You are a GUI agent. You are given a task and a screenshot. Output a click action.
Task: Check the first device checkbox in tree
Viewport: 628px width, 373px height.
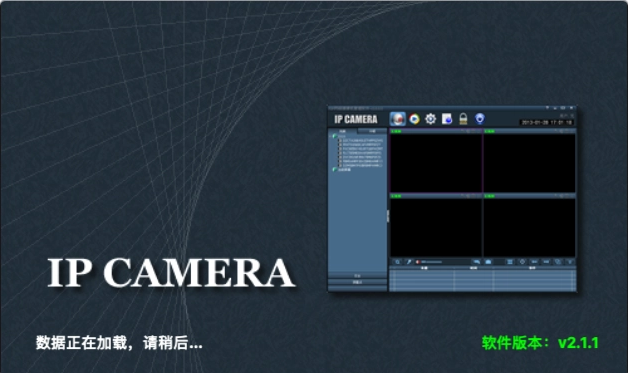(x=340, y=141)
